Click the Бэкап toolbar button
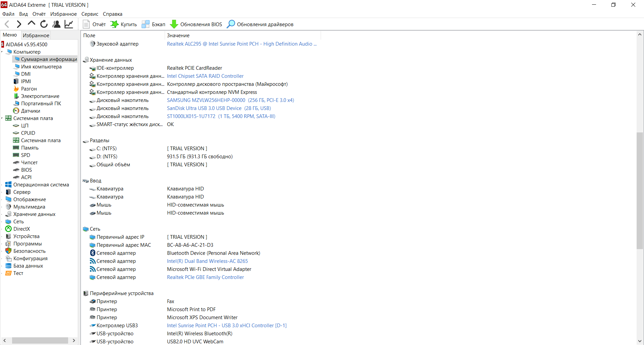Screen dimensions: 644x345 pos(154,24)
